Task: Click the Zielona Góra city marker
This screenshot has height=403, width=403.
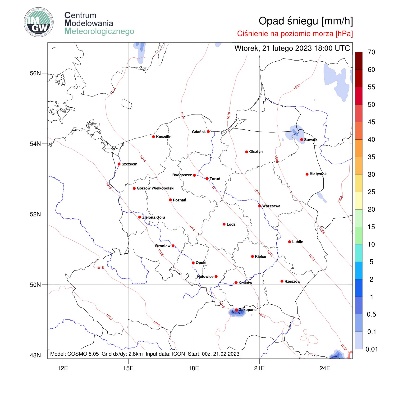Action: [140, 217]
